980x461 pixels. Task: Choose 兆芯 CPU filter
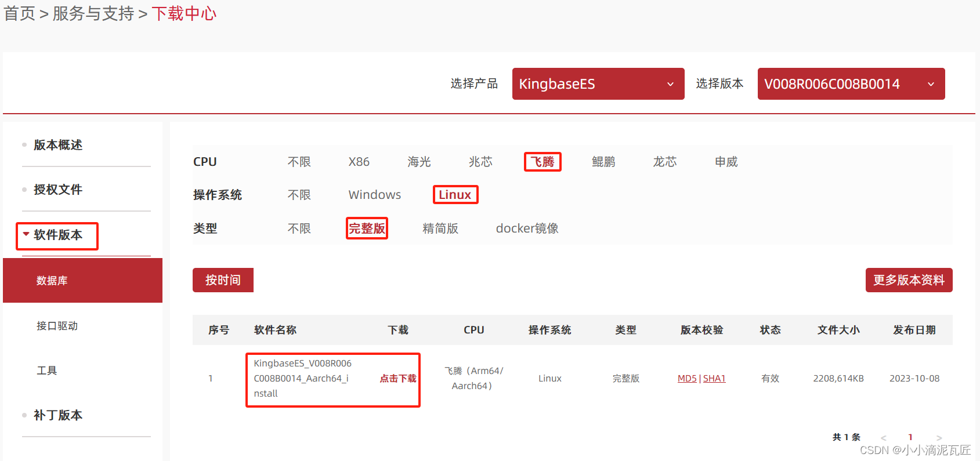[480, 162]
